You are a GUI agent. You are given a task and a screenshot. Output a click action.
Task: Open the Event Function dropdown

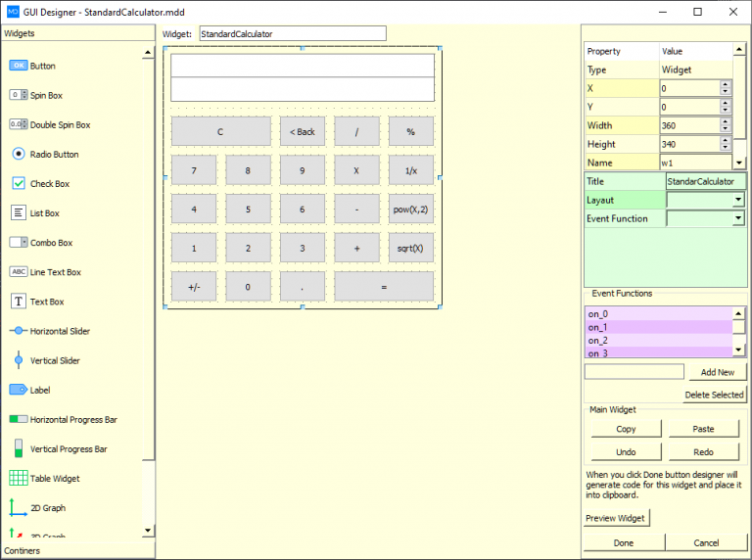click(738, 218)
